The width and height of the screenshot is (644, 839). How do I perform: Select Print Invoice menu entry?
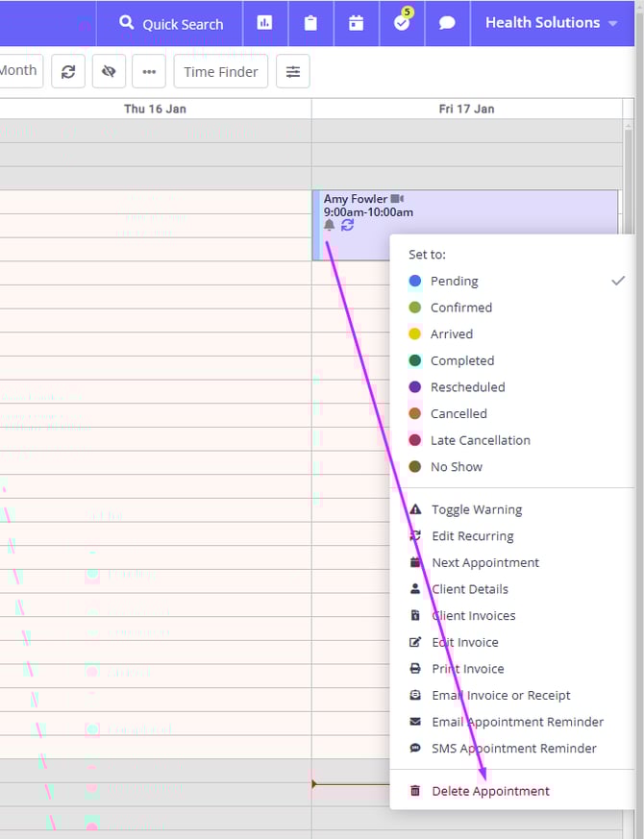[467, 669]
